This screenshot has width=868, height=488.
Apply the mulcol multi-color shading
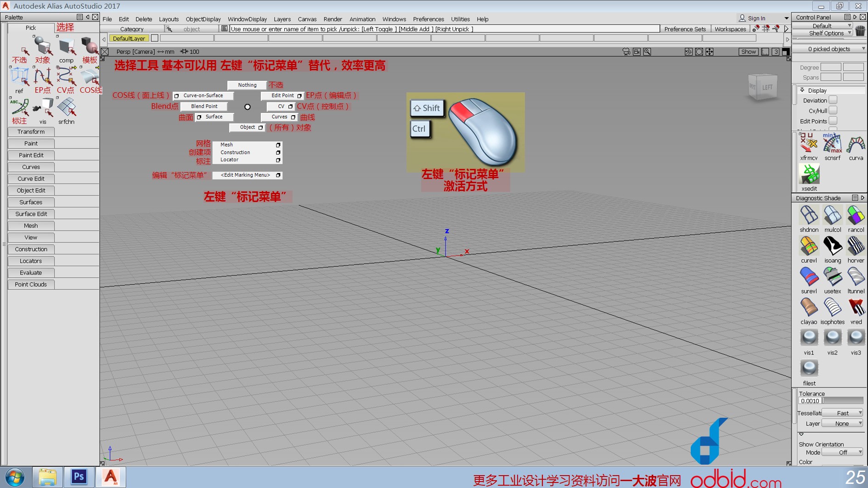832,215
